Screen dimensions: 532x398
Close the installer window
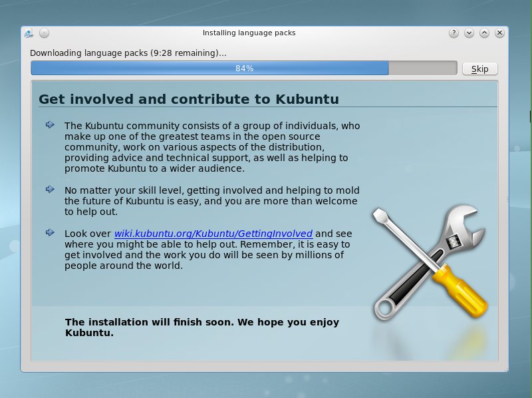click(x=500, y=31)
